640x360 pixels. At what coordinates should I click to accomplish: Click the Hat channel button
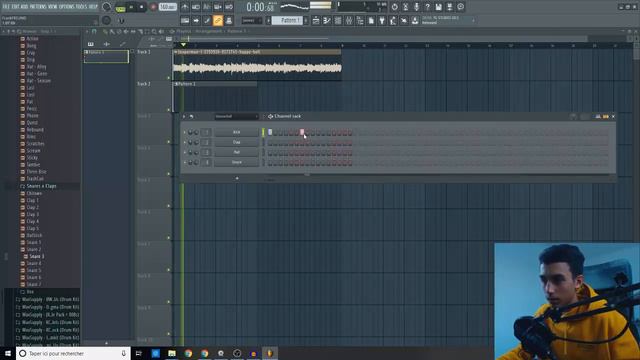click(x=237, y=152)
